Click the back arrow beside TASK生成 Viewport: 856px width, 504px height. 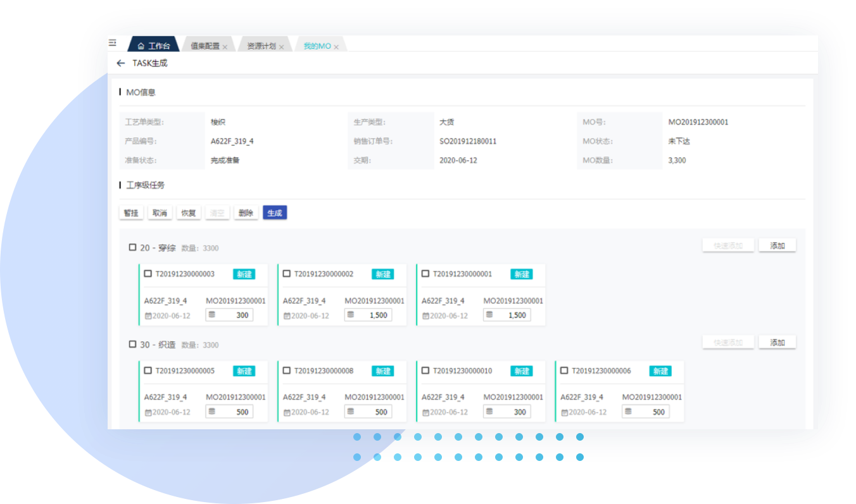tap(121, 63)
